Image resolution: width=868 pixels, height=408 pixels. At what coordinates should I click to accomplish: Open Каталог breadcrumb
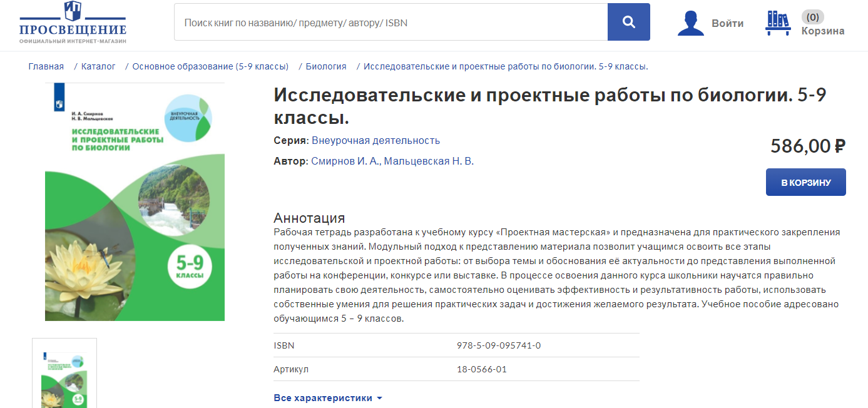(x=98, y=66)
